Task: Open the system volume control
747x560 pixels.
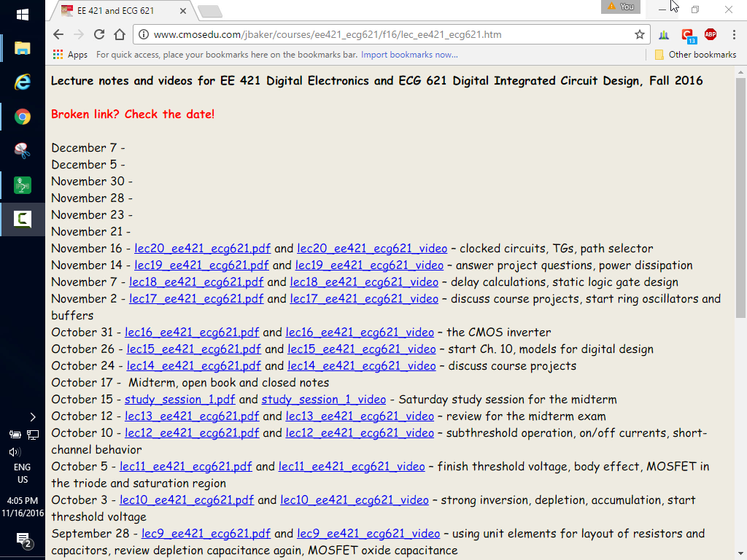Action: (x=15, y=451)
